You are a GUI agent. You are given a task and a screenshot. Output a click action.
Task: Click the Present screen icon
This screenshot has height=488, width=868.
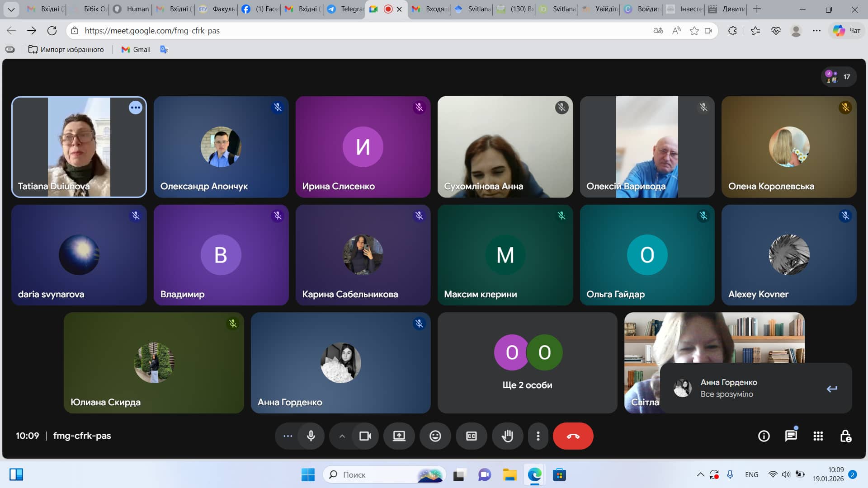[399, 436]
